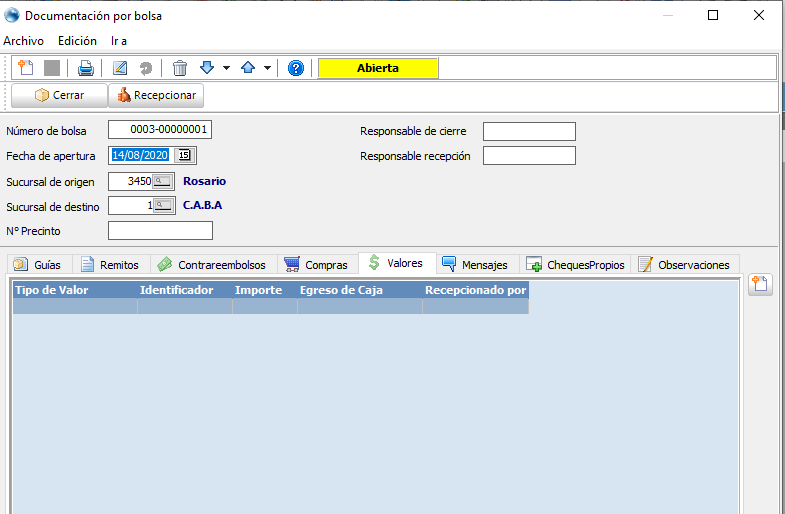Switch to the Contrareembolsos tab

[x=213, y=265]
